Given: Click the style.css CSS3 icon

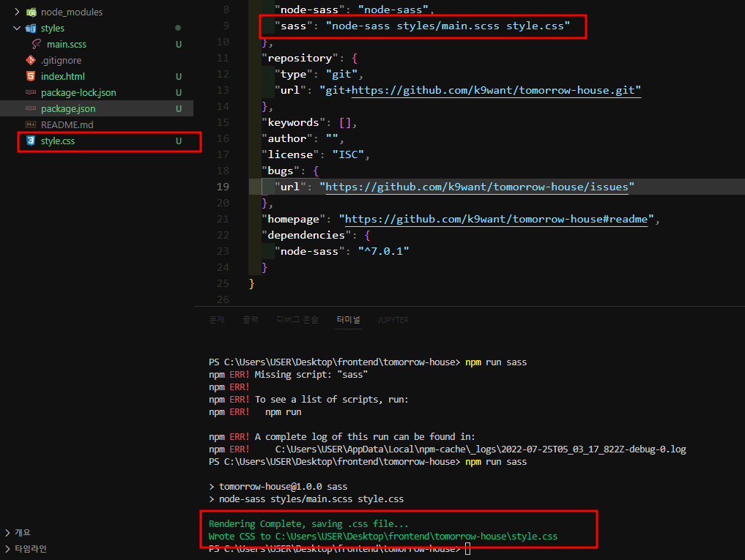Looking at the screenshot, I should click(31, 141).
